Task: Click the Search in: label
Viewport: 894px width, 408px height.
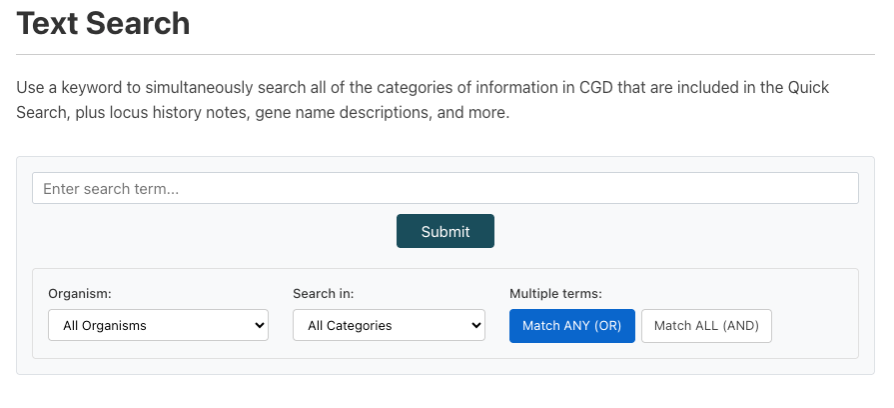Action: (323, 294)
